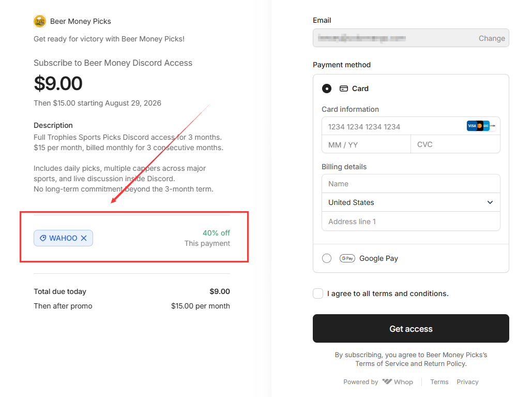Click the Address line 1 field
532x397 pixels.
pyautogui.click(x=411, y=222)
